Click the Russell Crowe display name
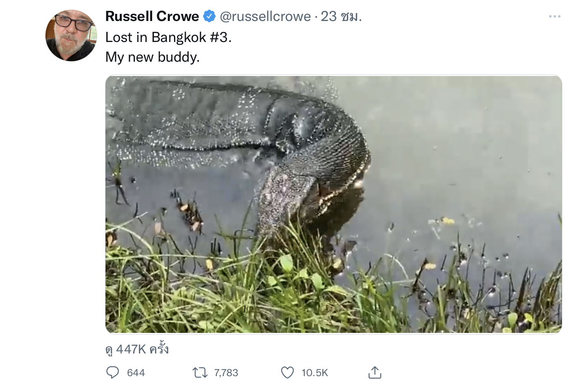588x390 pixels. tap(152, 16)
